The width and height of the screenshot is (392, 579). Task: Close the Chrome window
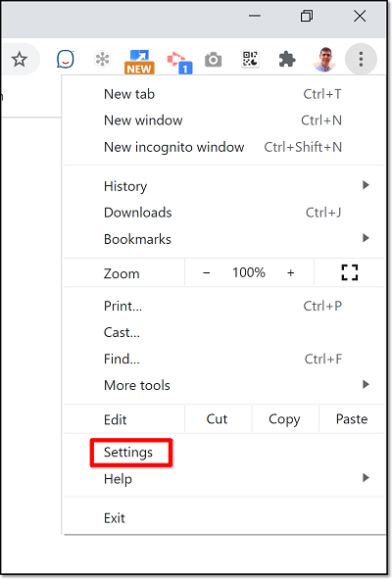[360, 17]
